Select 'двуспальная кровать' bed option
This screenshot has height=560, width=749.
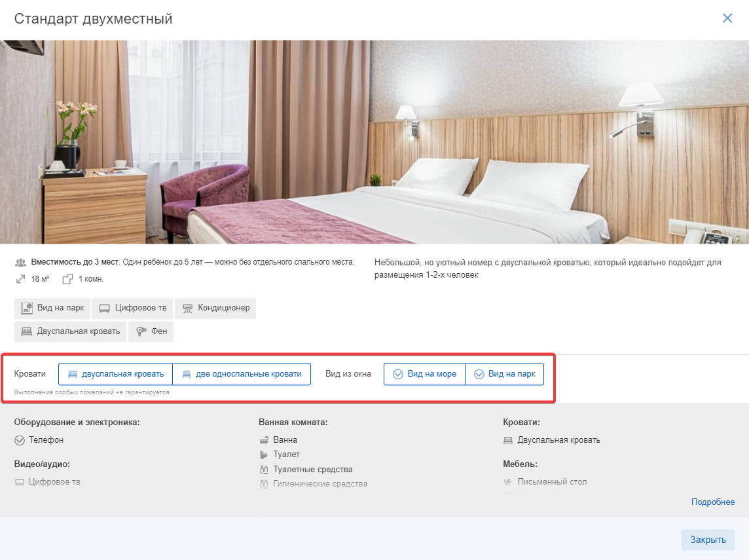click(116, 374)
